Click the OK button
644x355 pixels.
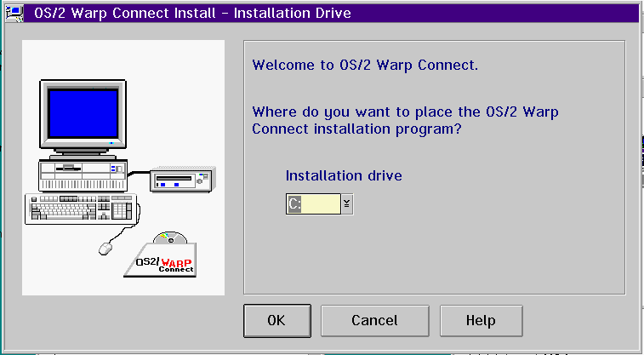pos(276,320)
